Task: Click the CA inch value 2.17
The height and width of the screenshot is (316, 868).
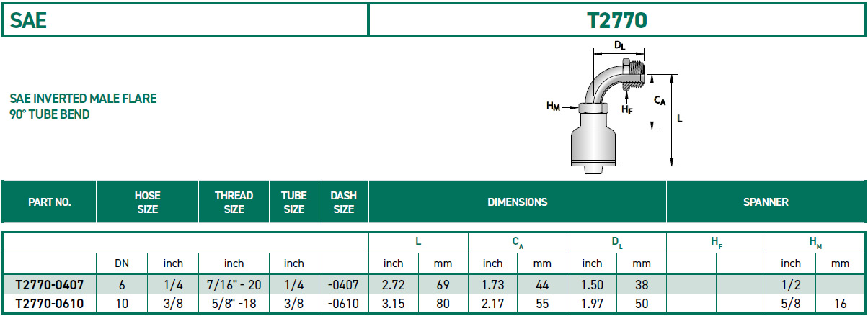Action: [x=492, y=304]
